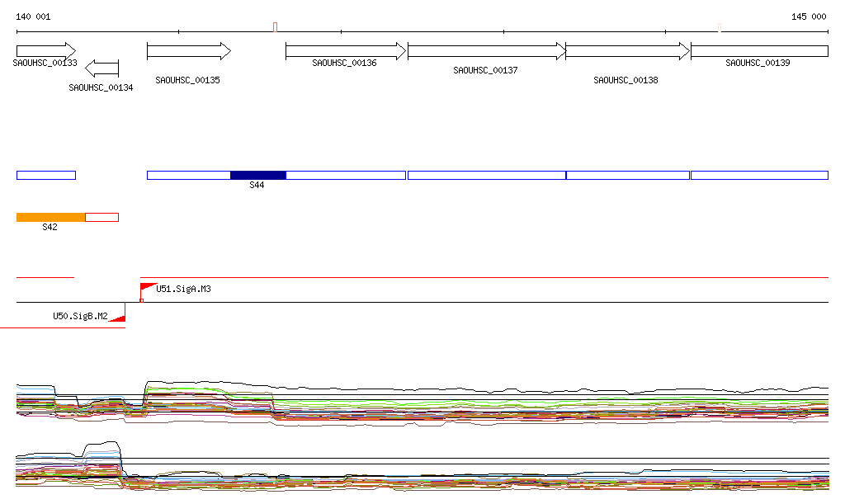Viewport: 845px width, 504px height.
Task: Select the orange S42 segment
Action: click(50, 217)
